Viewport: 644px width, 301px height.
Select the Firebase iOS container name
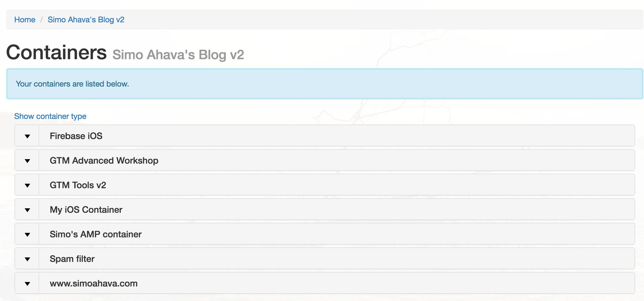tap(76, 136)
